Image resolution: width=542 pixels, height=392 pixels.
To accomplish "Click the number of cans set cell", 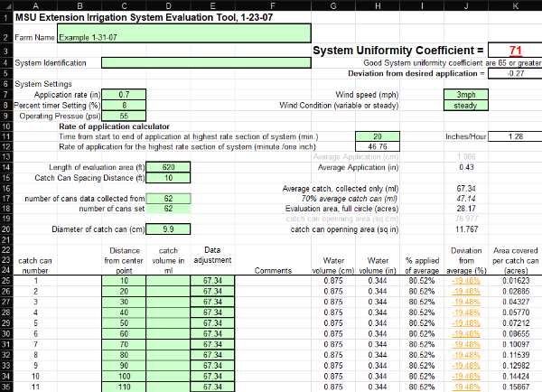I will (168, 209).
